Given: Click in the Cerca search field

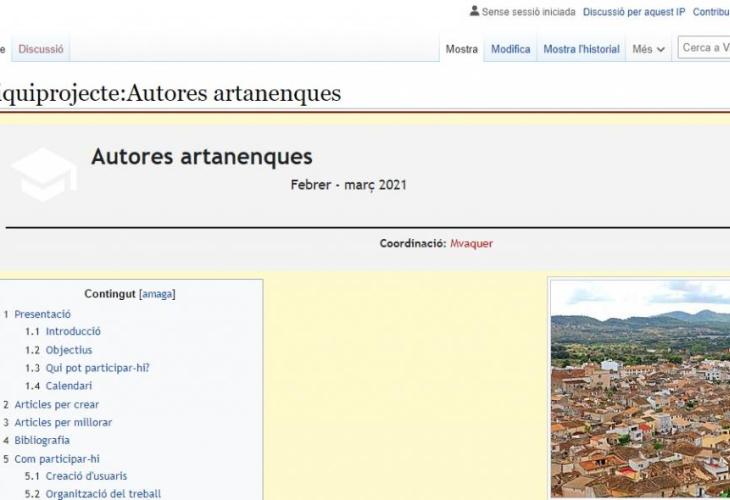Looking at the screenshot, I should point(705,48).
